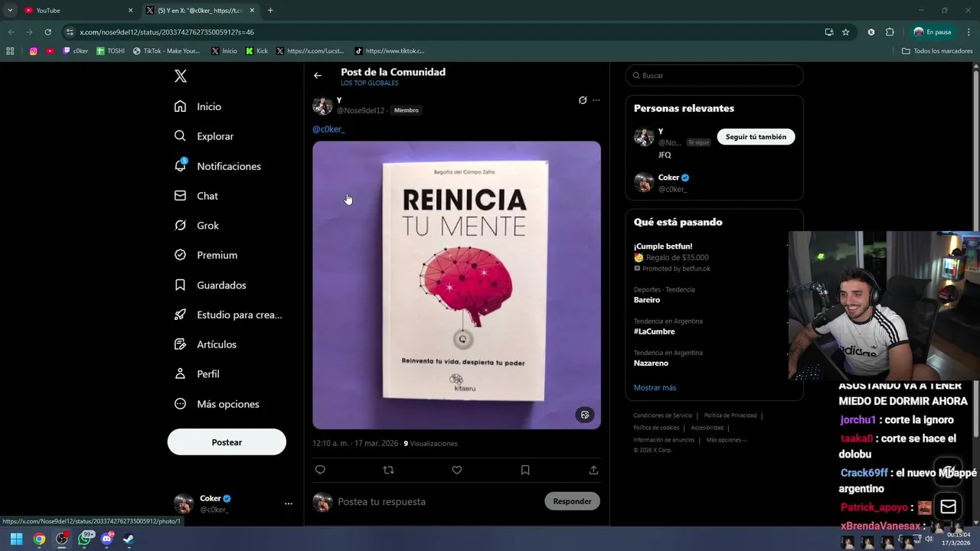Bookmark the post

[x=525, y=470]
